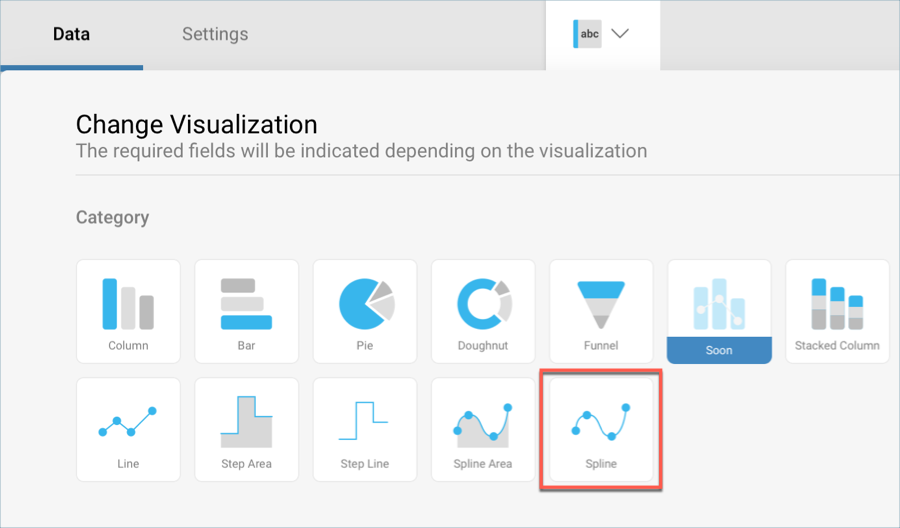Select the Column chart visualization
Image resolution: width=900 pixels, height=528 pixels.
pyautogui.click(x=128, y=311)
